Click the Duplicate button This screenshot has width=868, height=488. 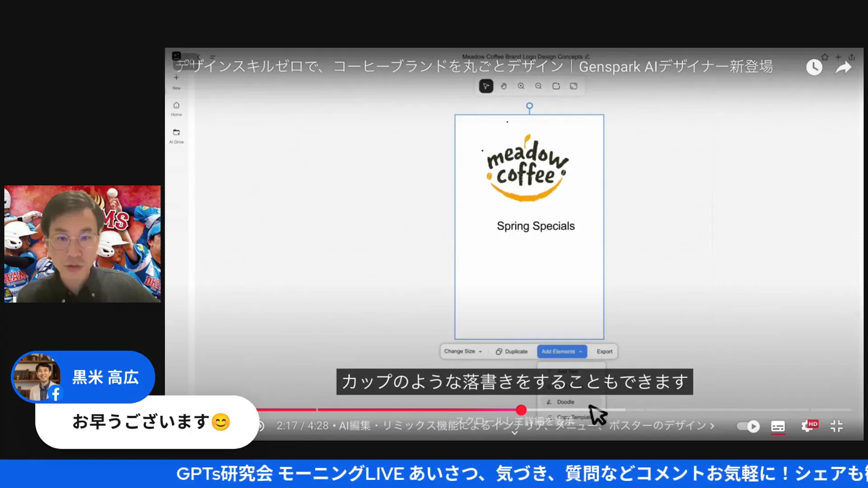[512, 352]
